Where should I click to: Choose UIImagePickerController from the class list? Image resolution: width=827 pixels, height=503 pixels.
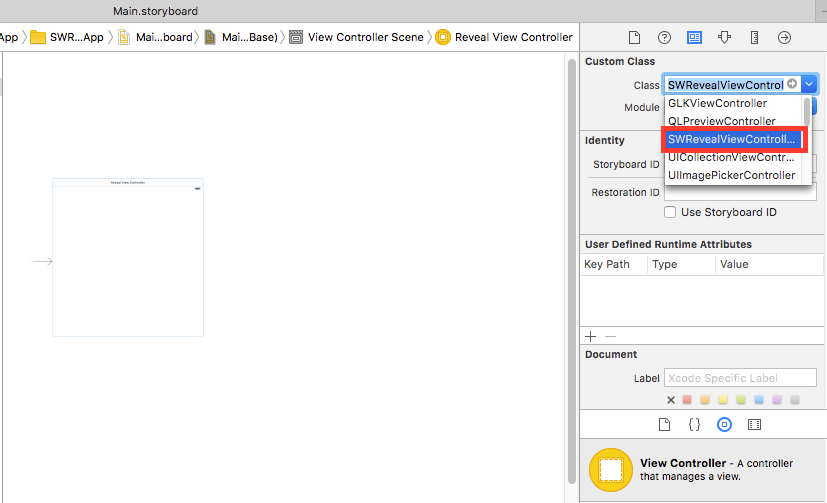(731, 175)
